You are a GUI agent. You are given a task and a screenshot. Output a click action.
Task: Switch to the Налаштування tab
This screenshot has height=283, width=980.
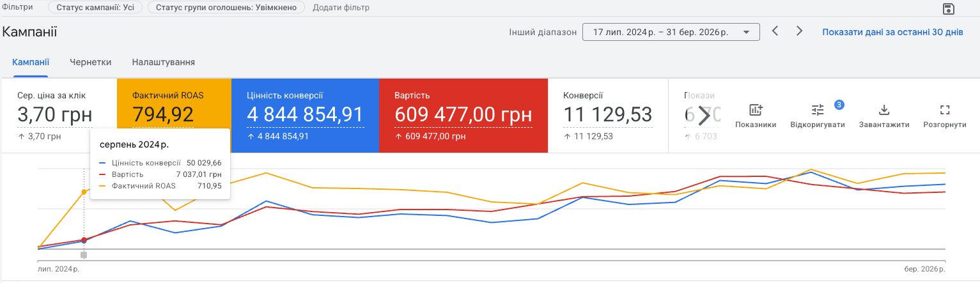click(164, 62)
